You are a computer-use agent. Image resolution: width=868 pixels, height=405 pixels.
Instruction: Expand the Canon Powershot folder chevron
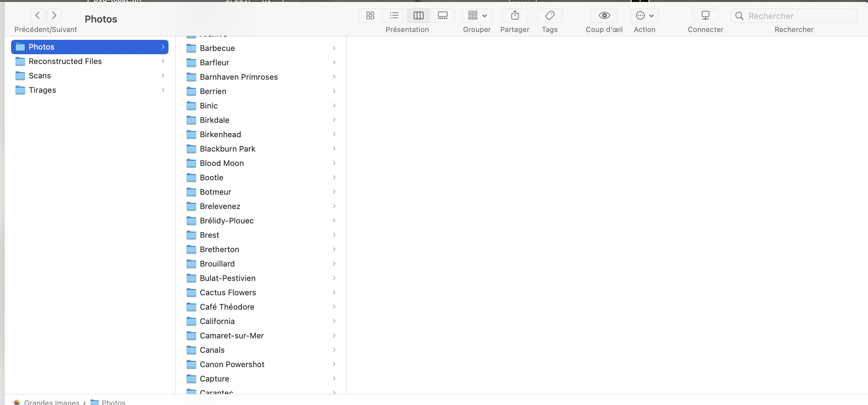(334, 364)
